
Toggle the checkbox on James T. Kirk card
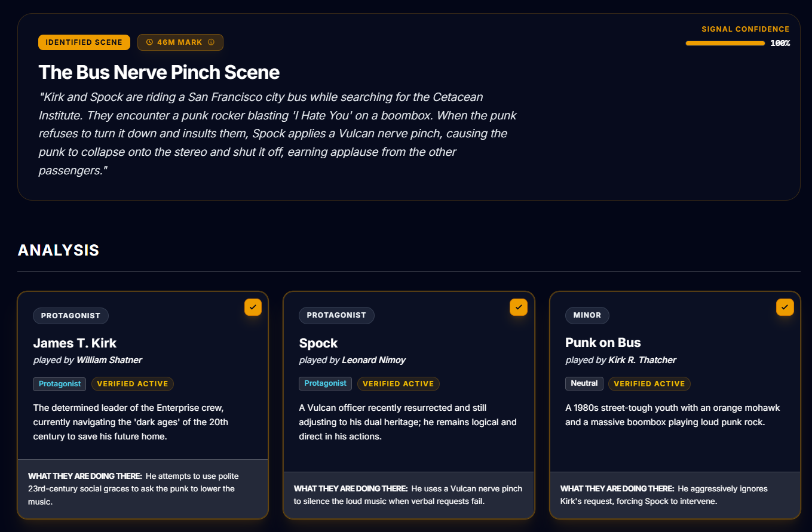(253, 307)
